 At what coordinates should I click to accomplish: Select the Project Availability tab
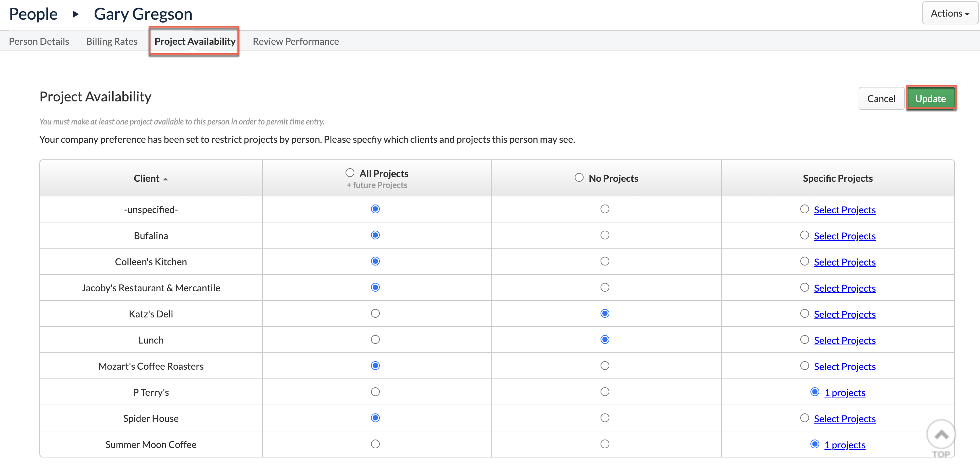pos(195,41)
